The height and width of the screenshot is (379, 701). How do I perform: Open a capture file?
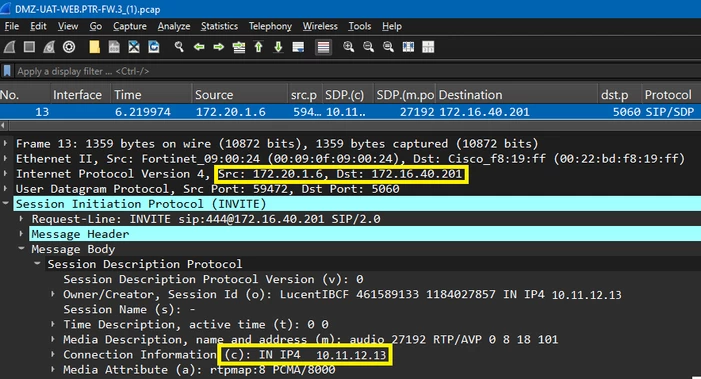pyautogui.click(x=94, y=47)
